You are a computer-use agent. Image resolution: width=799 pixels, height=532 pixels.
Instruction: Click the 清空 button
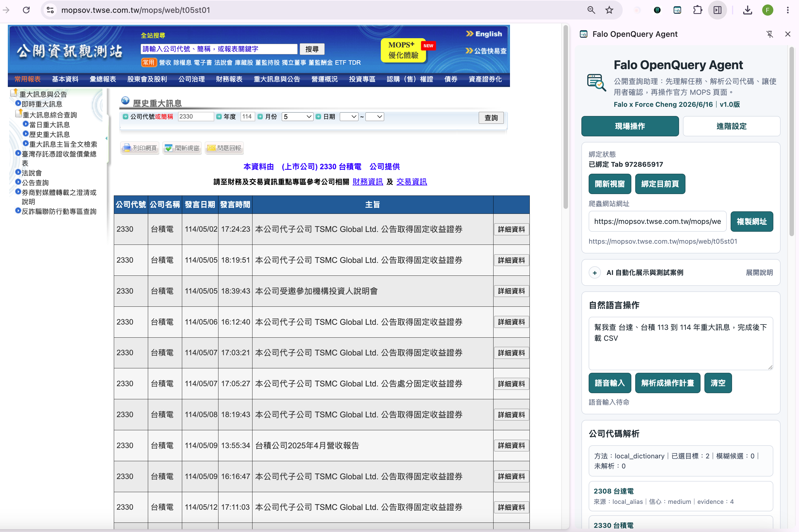pos(718,383)
